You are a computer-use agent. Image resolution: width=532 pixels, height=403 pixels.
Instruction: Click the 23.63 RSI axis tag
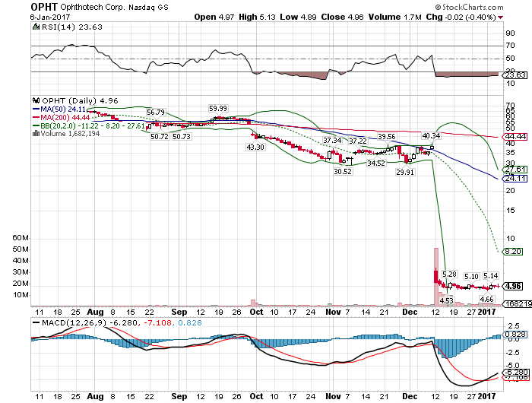coord(515,75)
